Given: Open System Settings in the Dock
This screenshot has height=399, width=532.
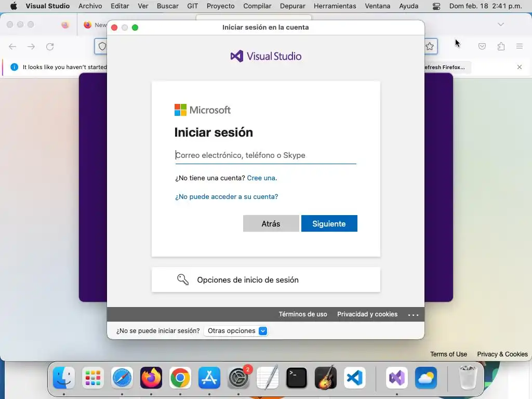Looking at the screenshot, I should click(238, 378).
